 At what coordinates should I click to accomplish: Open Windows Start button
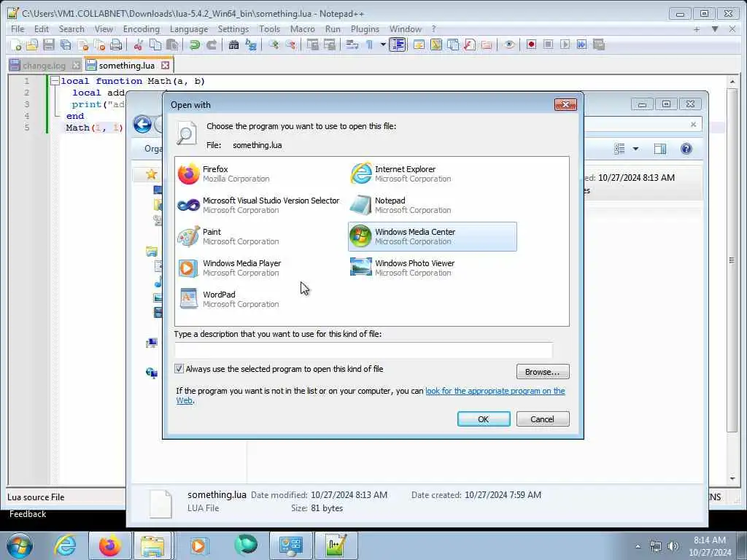(x=20, y=545)
